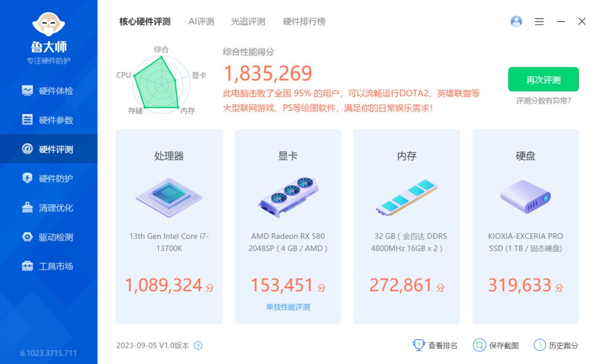Click the green 再次评测 button
Viewport: 596px width, 364px height.
pyautogui.click(x=543, y=79)
